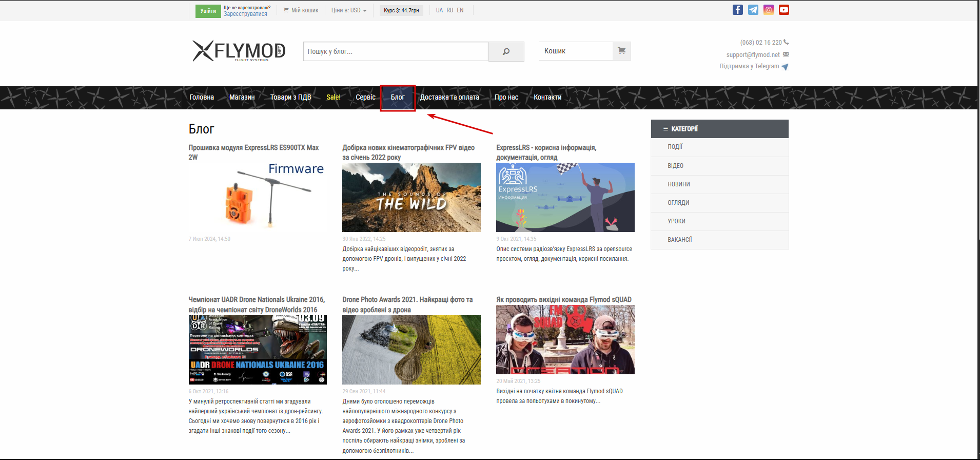This screenshot has height=460, width=980.
Task: Click the Flymod logo
Action: (239, 51)
